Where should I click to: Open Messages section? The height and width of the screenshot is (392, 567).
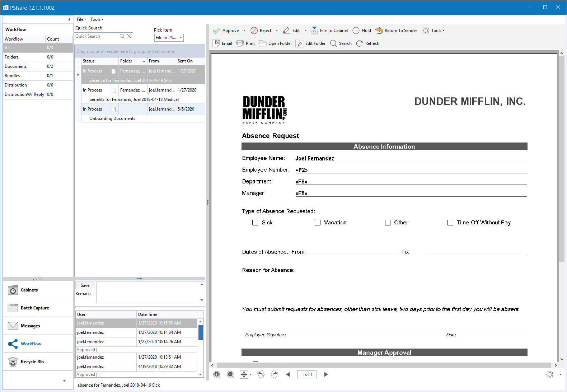click(x=38, y=326)
